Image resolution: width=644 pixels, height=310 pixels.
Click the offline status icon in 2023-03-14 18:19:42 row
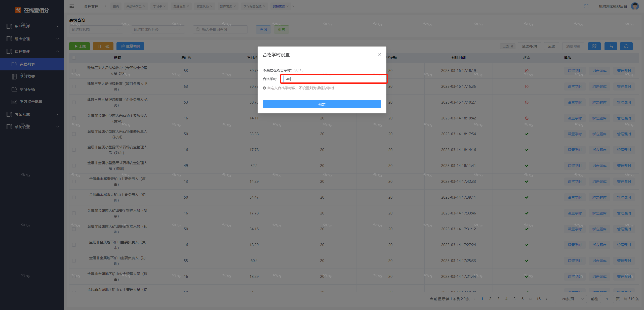pos(527,118)
